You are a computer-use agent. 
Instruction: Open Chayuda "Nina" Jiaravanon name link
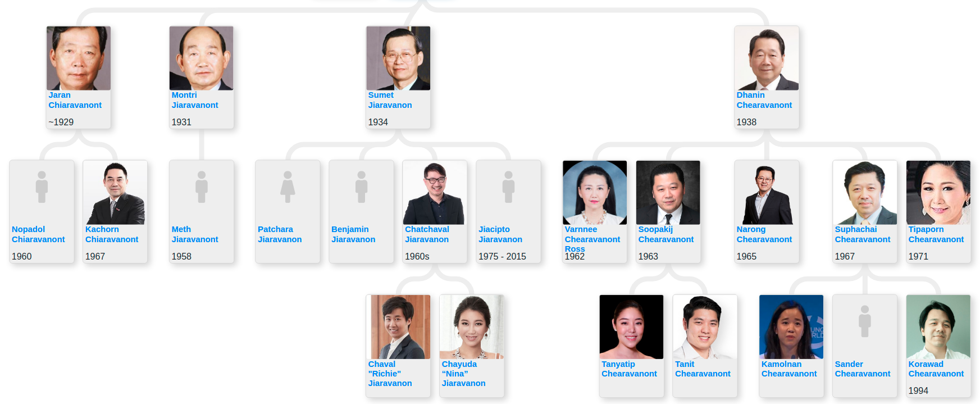click(x=463, y=374)
